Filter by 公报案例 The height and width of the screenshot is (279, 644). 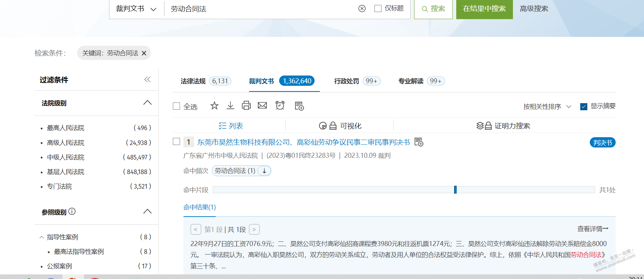point(60,266)
